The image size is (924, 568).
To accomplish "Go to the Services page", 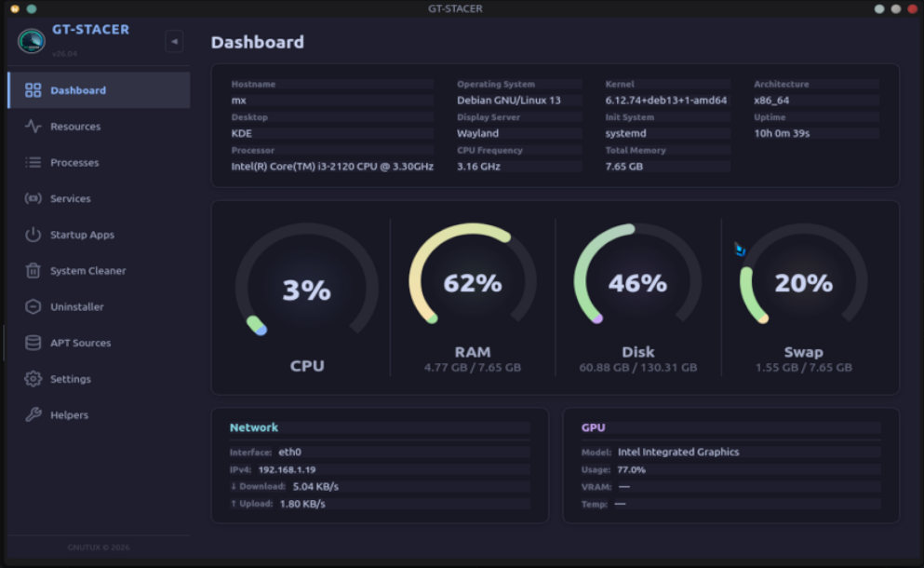I will point(99,198).
